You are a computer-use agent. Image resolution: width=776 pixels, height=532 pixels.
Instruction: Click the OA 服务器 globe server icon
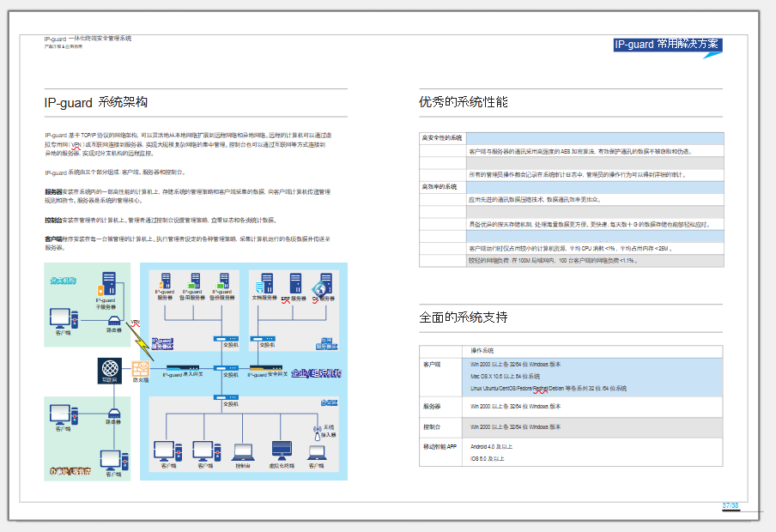coord(322,284)
